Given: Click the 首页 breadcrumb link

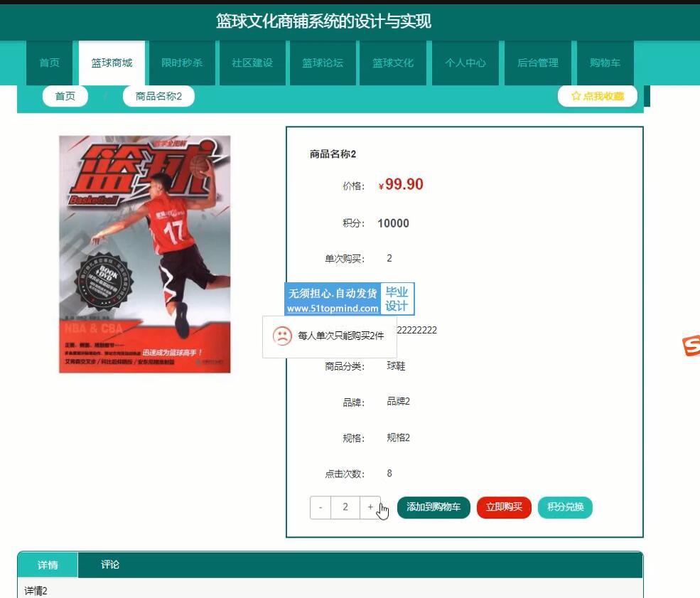Looking at the screenshot, I should (x=65, y=96).
